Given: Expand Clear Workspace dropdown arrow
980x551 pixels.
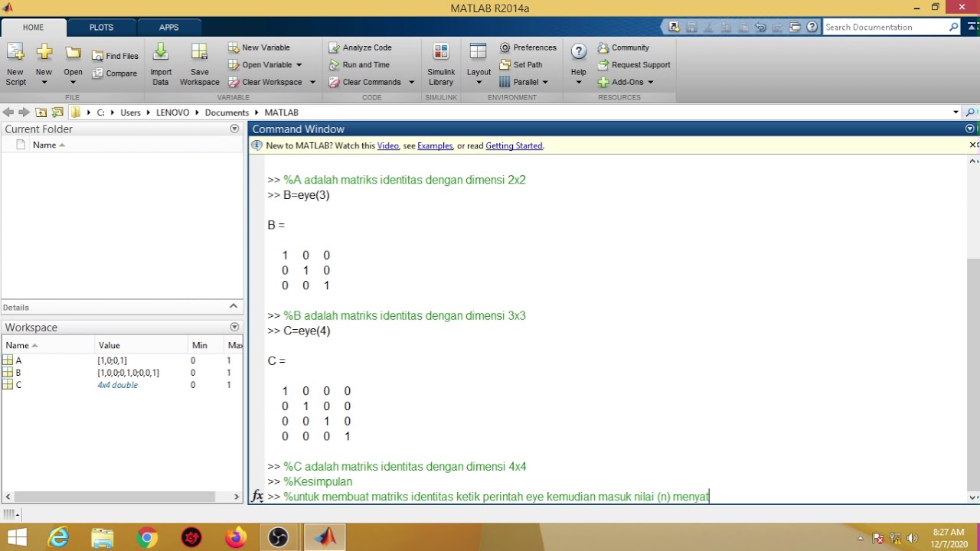Looking at the screenshot, I should coord(312,82).
